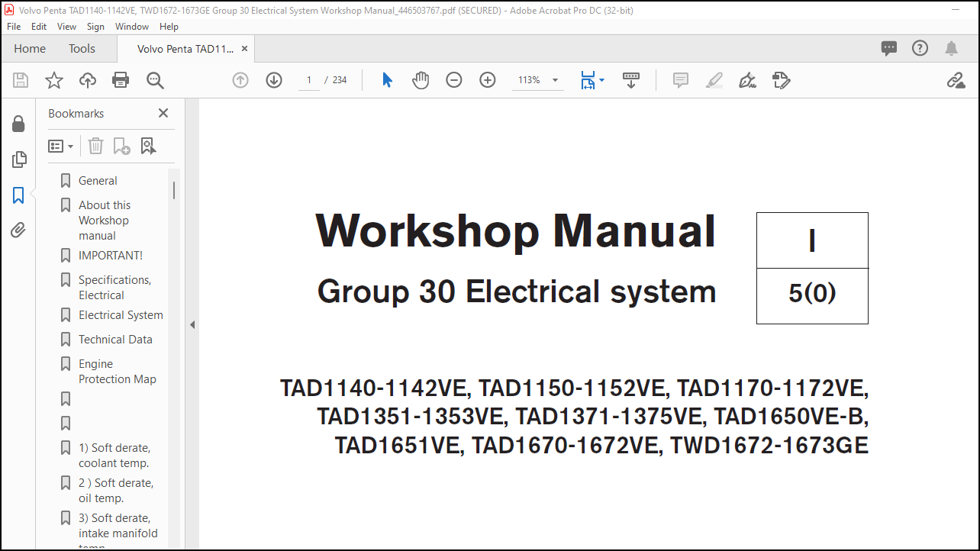This screenshot has width=980, height=551.
Task: Open the Sign menu
Action: (95, 26)
